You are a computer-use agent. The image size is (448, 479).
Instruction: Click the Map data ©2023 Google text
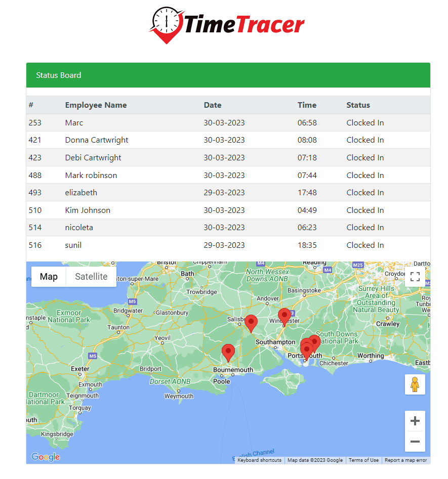pyautogui.click(x=315, y=460)
